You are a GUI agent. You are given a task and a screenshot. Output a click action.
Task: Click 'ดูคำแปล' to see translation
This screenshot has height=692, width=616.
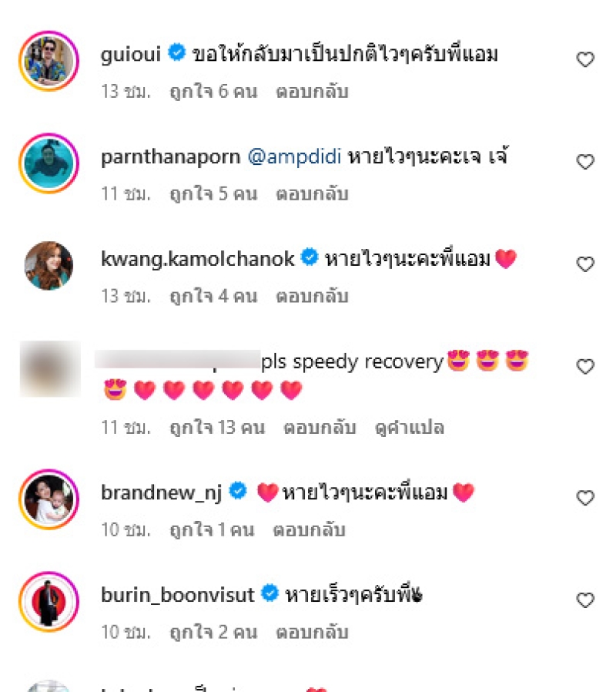point(410,428)
